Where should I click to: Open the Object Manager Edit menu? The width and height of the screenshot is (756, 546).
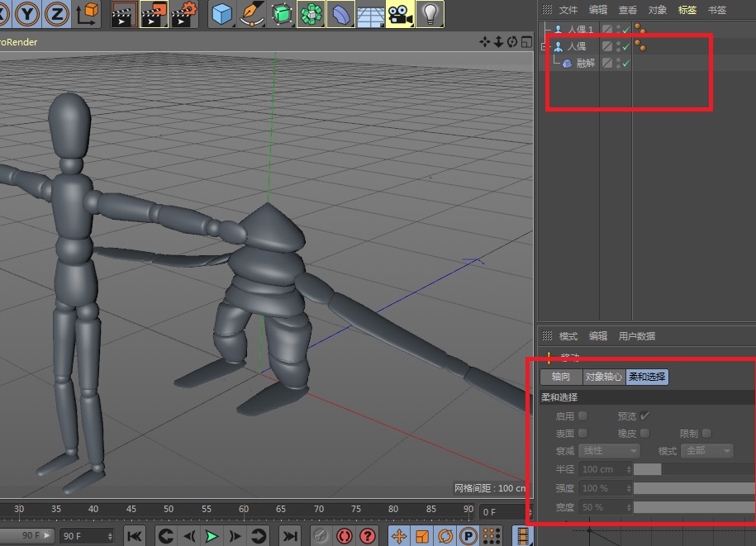coord(598,10)
